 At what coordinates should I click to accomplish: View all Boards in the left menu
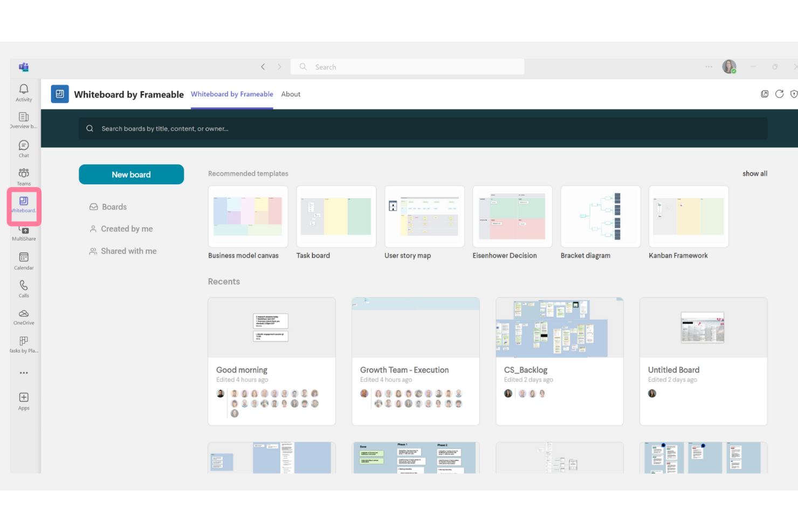(x=108, y=207)
